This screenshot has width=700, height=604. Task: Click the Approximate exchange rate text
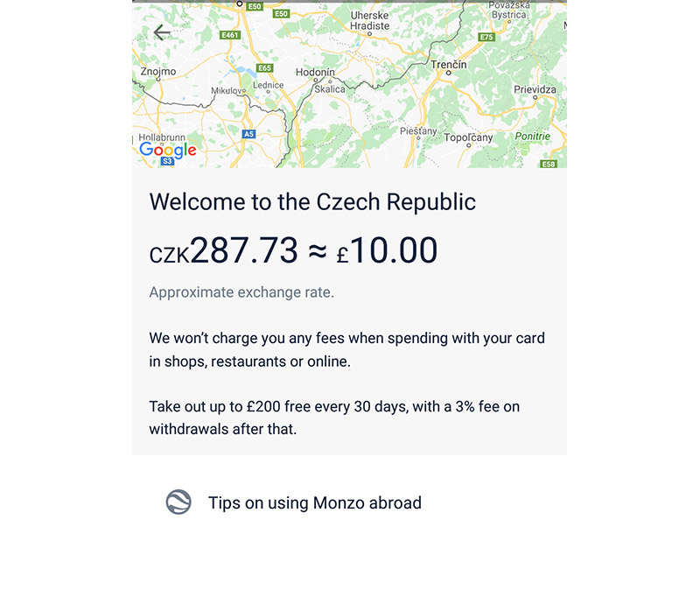point(241,291)
